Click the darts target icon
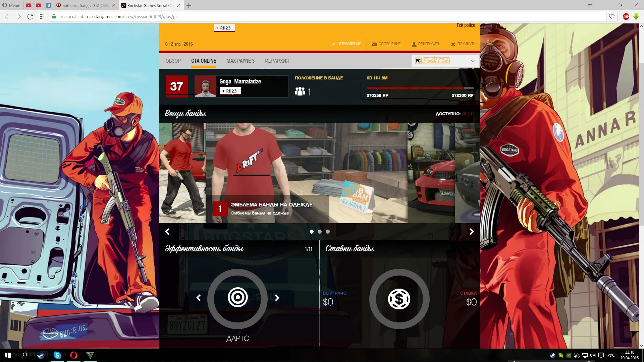The width and height of the screenshot is (644, 362). tap(237, 297)
